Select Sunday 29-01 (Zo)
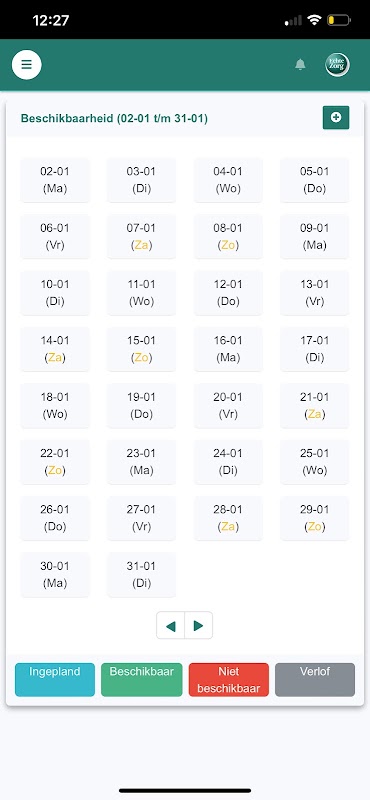This screenshot has height=800, width=370. pyautogui.click(x=314, y=518)
